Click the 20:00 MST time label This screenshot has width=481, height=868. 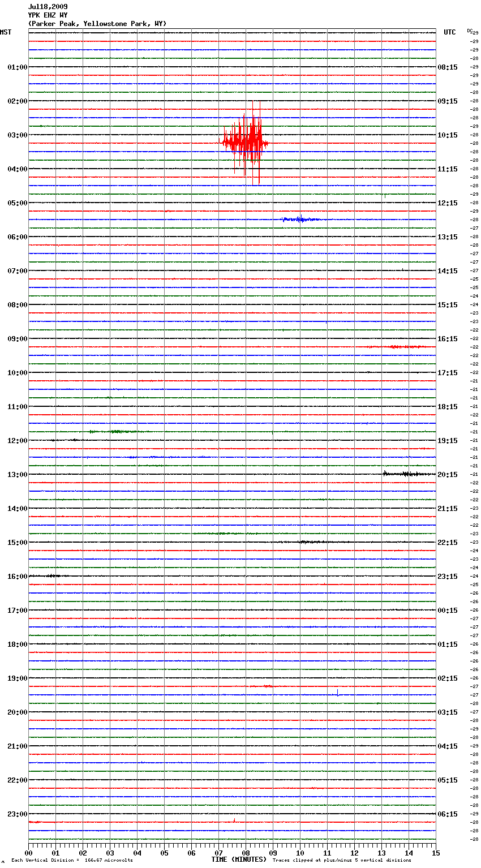coord(18,712)
